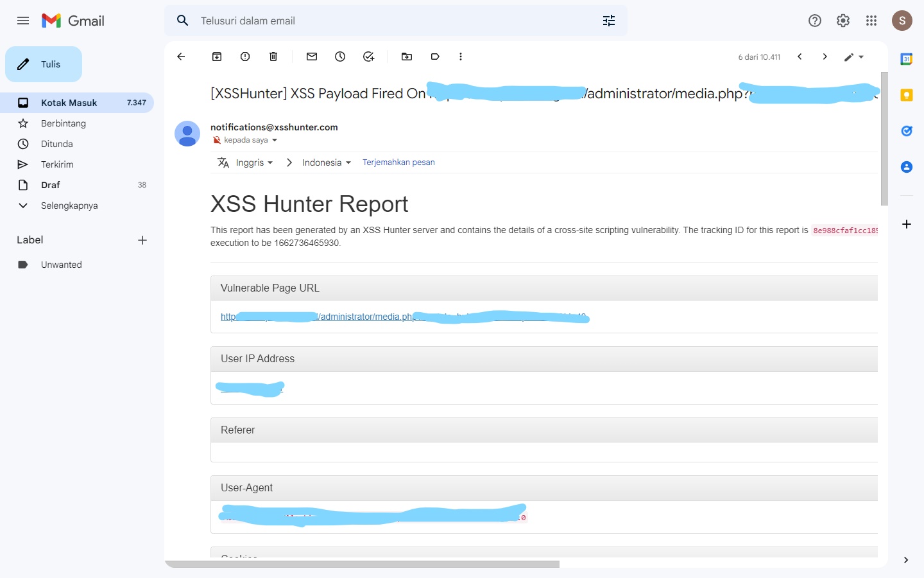The height and width of the screenshot is (578, 924).
Task: Click the sender profile avatar
Action: (x=187, y=134)
